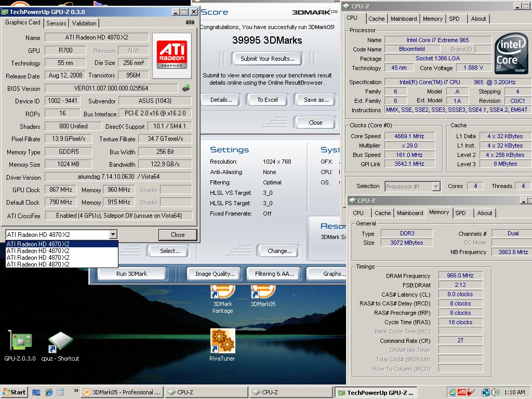532x399 pixels.
Task: Click Save as button
Action: [x=316, y=100]
